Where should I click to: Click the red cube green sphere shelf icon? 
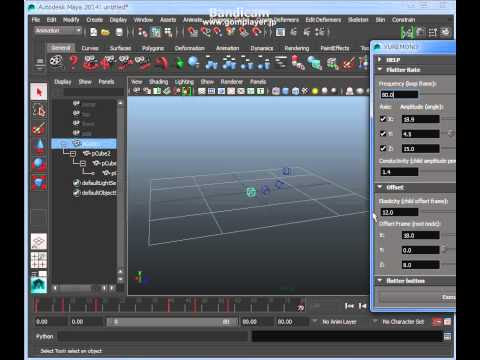point(298,63)
